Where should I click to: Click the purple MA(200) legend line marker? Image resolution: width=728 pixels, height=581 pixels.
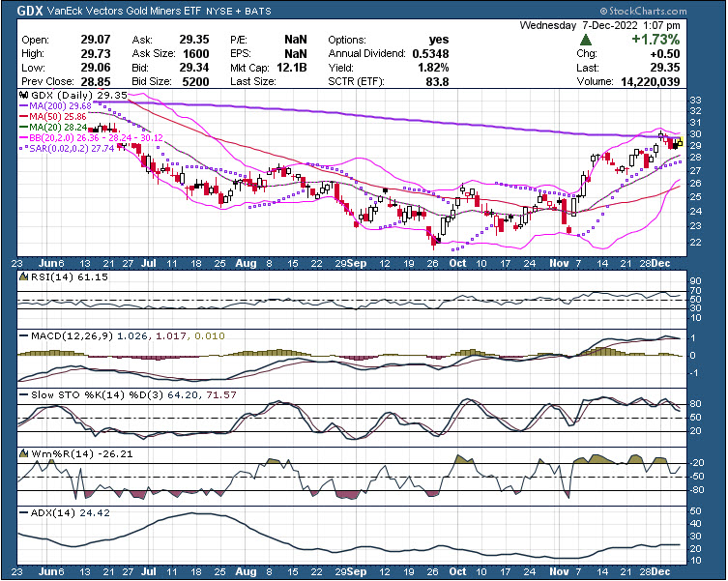click(x=23, y=106)
